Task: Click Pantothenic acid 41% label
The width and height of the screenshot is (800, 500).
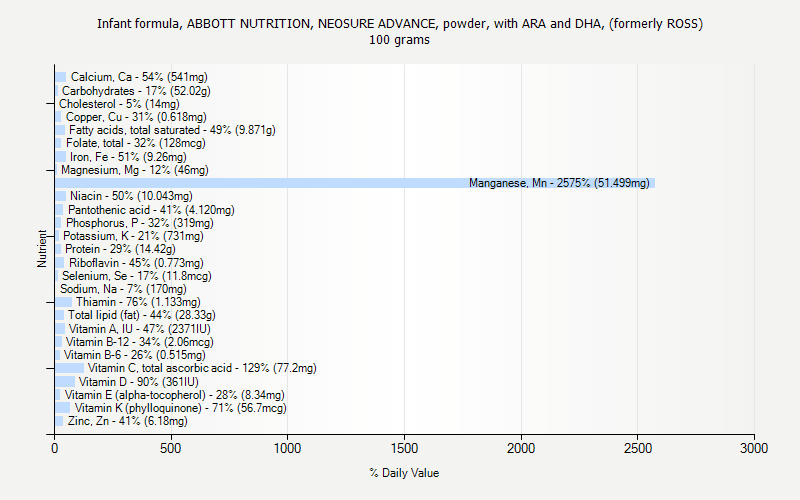Action: (152, 210)
